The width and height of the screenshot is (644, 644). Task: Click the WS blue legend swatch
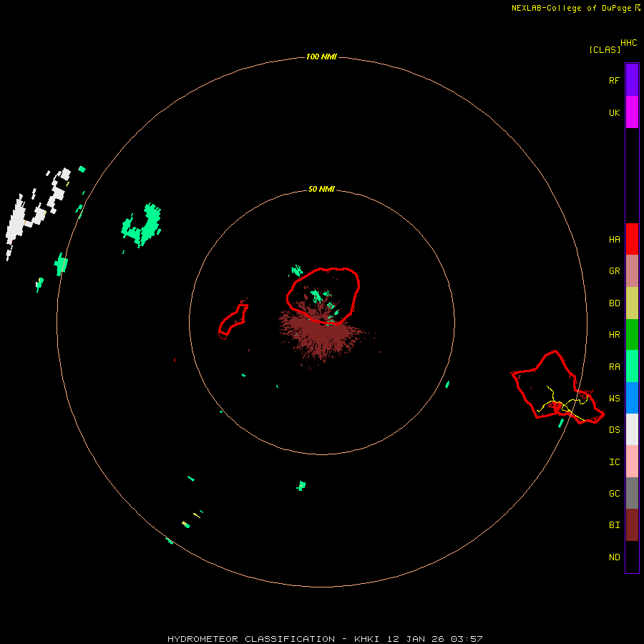coord(632,398)
